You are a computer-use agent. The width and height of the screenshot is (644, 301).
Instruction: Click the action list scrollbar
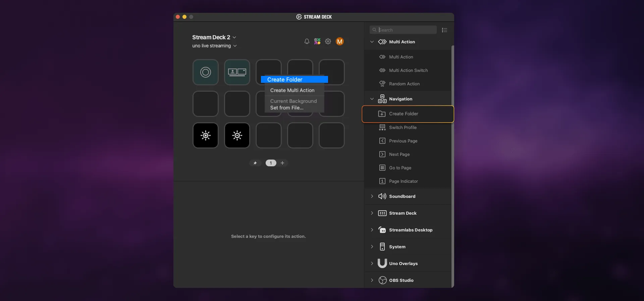coord(453,166)
